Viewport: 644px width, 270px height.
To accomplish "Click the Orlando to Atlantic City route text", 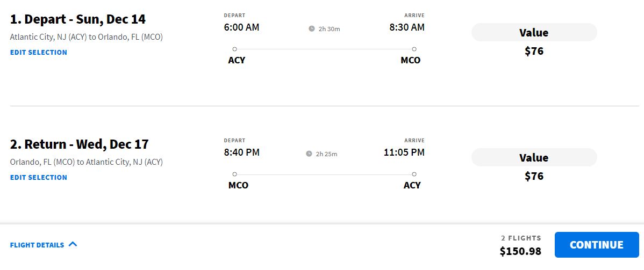I will coord(87,162).
